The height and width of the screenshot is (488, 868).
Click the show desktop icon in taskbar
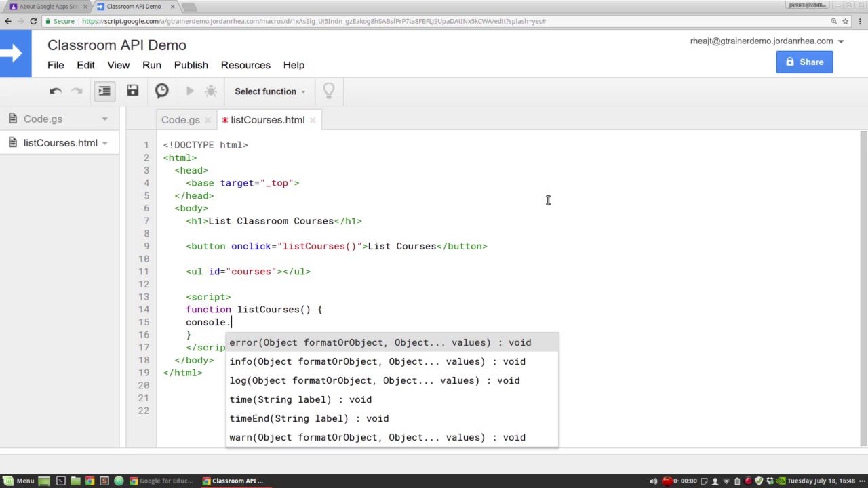[x=44, y=481]
